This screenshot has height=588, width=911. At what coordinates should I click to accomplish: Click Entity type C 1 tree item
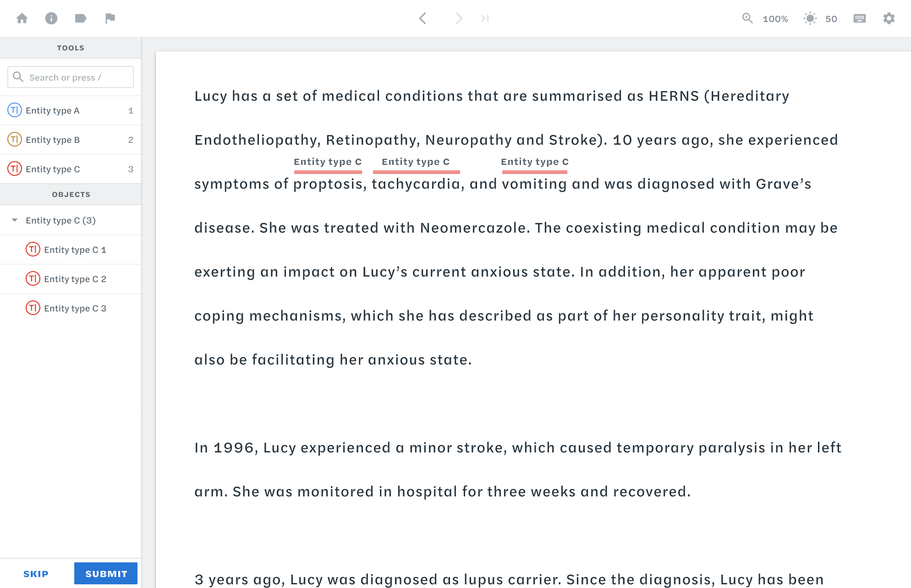point(76,249)
